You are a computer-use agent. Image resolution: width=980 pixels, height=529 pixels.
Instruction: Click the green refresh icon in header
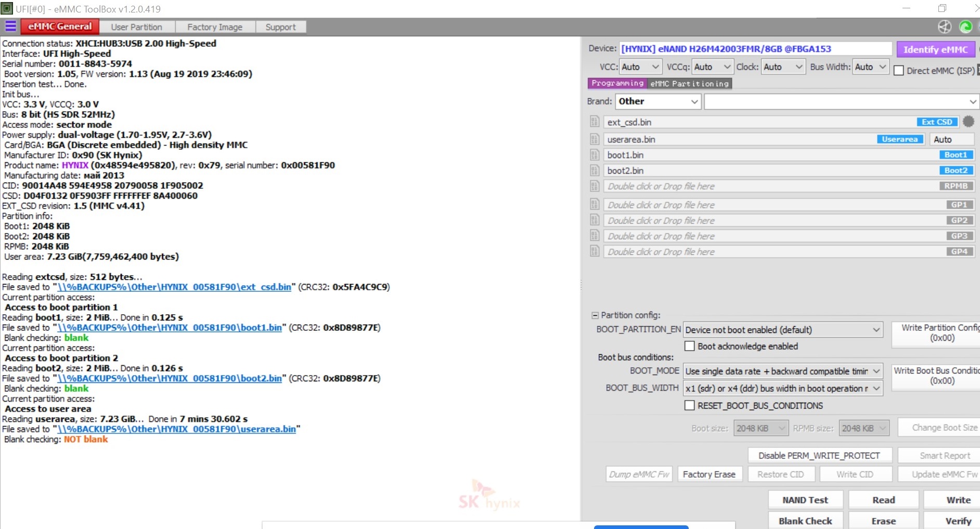tap(965, 27)
